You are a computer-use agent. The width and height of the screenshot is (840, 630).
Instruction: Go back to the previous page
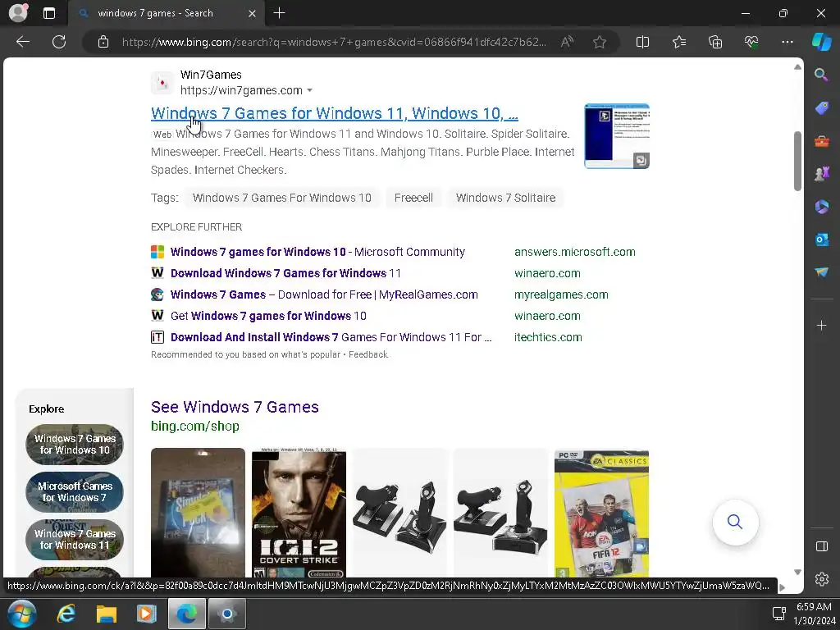22,42
